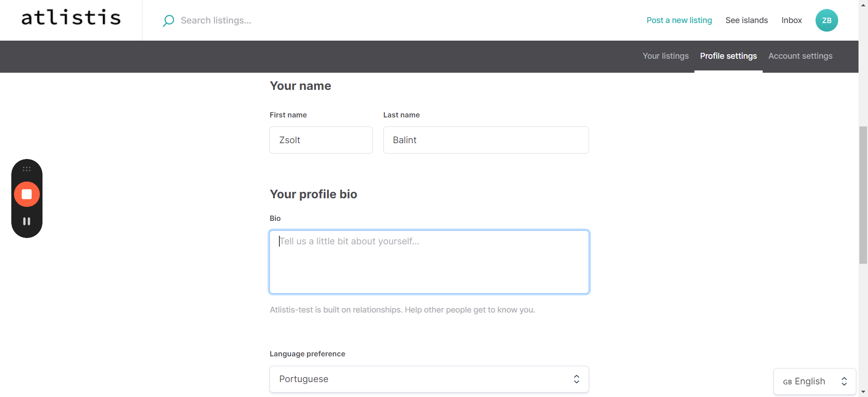The height and width of the screenshot is (397, 868).
Task: Click the Post a new listing link
Action: coord(679,20)
